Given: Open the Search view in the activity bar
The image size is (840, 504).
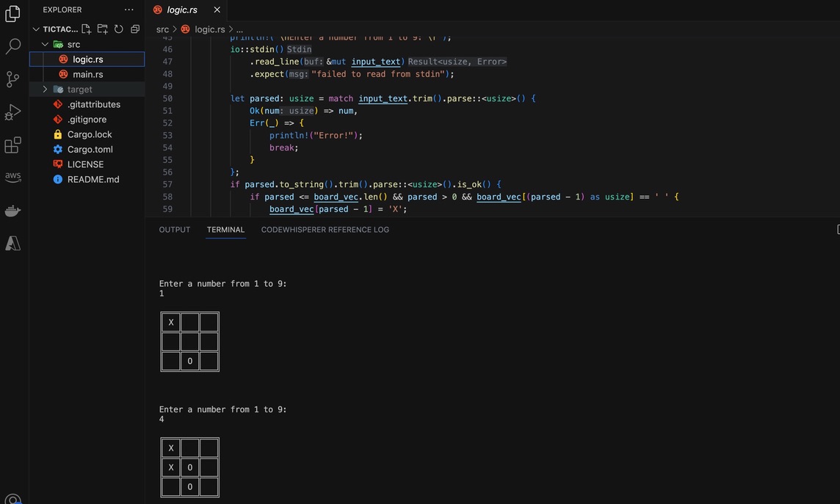Looking at the screenshot, I should 12,46.
